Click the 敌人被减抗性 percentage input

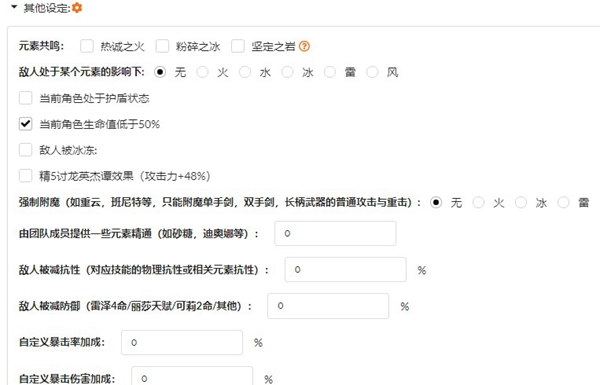[346, 269]
